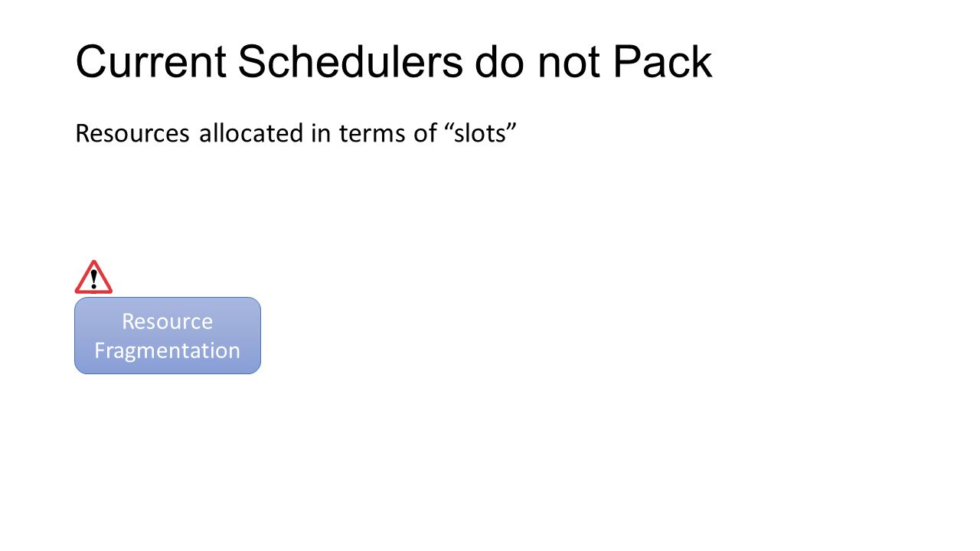The image size is (980, 551).
Task: Click the word 'Resource' inside the blue box
Action: point(168,321)
